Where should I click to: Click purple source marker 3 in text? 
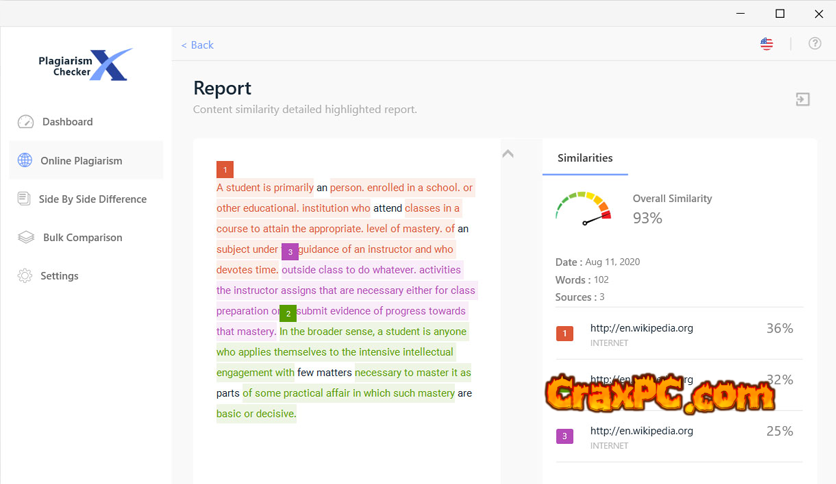290,252
